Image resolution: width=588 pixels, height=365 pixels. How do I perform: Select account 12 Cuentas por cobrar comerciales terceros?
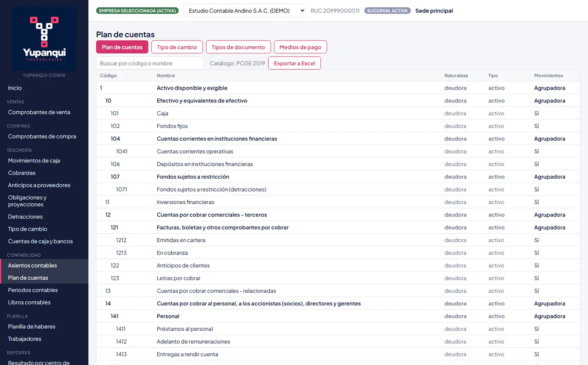pos(338,215)
